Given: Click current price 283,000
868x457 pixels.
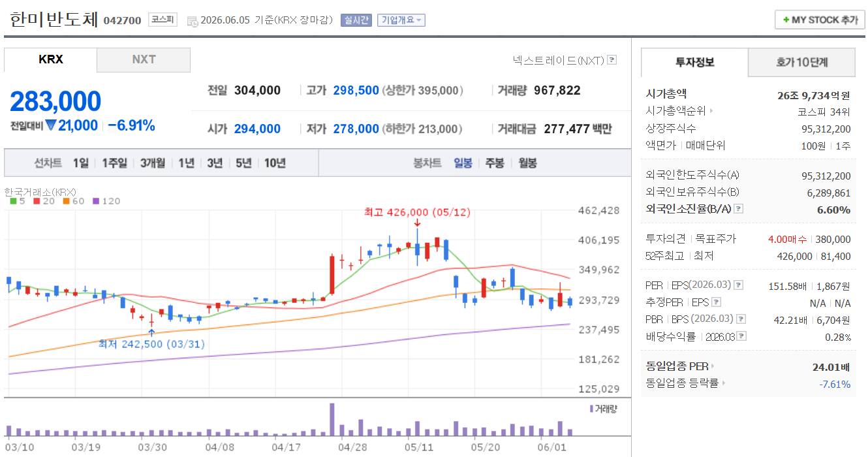Looking at the screenshot, I should (x=55, y=102).
